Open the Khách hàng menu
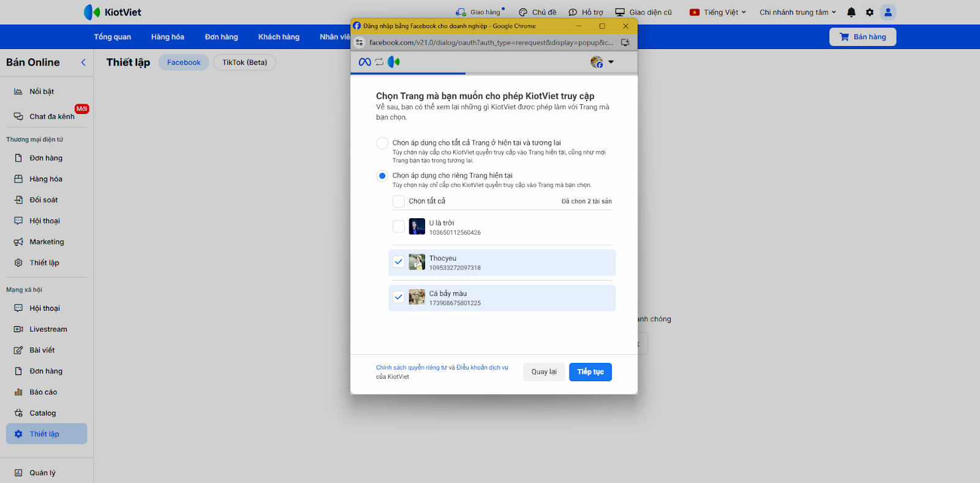This screenshot has width=980, height=483. (x=279, y=37)
